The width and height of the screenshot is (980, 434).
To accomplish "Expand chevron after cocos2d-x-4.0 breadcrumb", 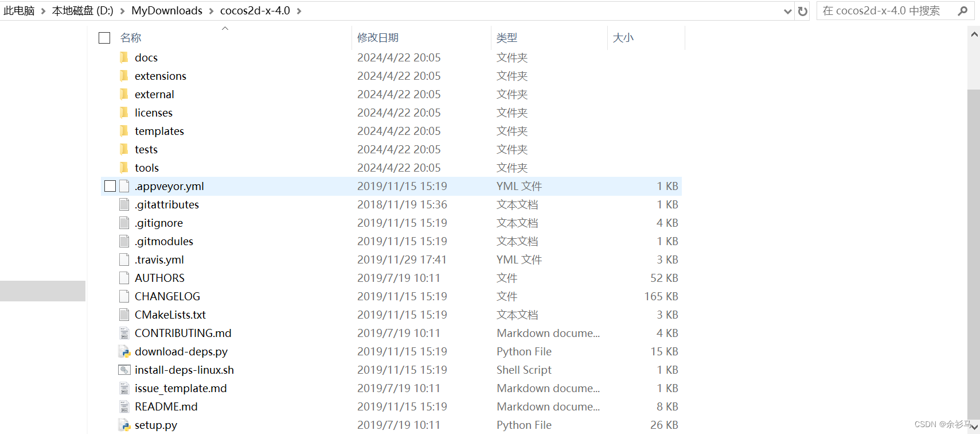I will tap(299, 11).
